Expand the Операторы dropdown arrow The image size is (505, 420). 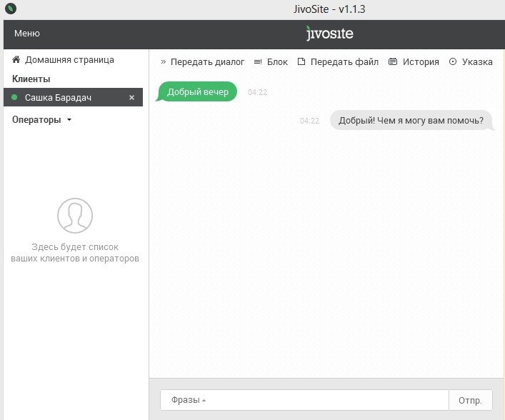[69, 120]
